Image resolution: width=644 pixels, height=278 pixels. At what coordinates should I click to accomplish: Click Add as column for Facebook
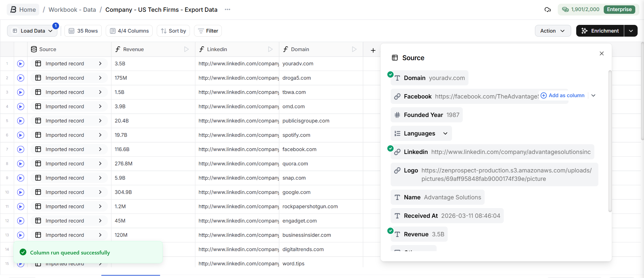click(563, 95)
